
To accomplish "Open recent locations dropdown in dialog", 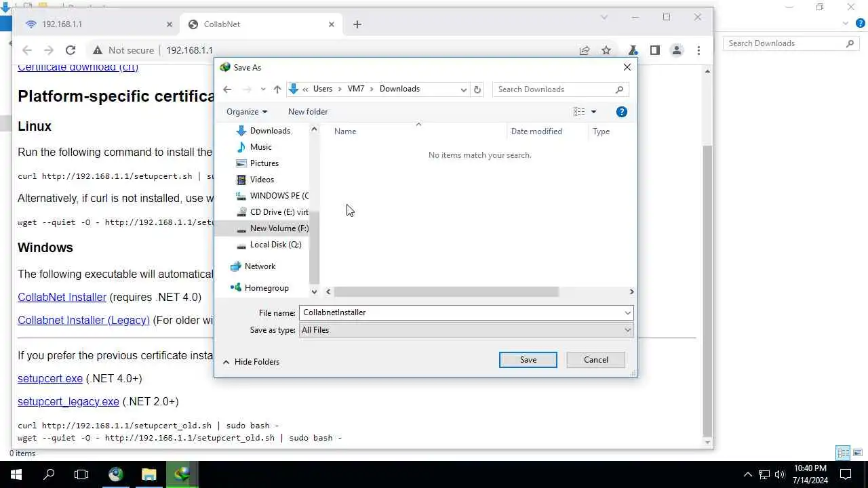I will point(263,89).
